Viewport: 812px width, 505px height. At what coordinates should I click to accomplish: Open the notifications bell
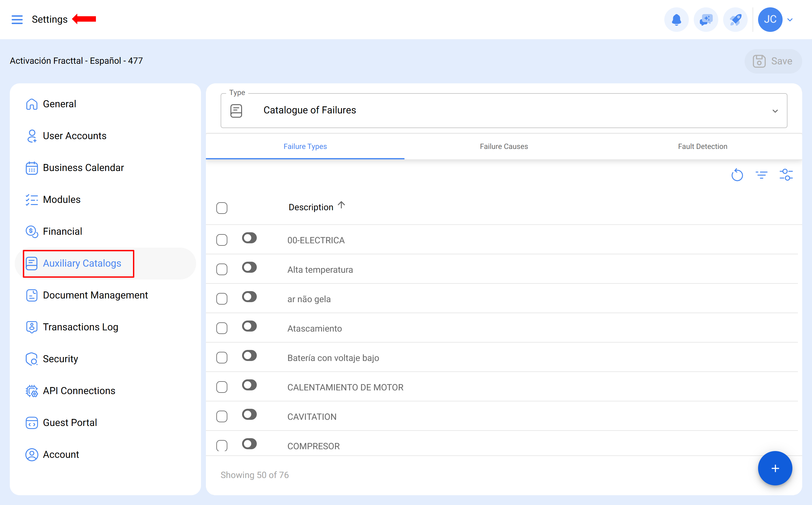(677, 19)
